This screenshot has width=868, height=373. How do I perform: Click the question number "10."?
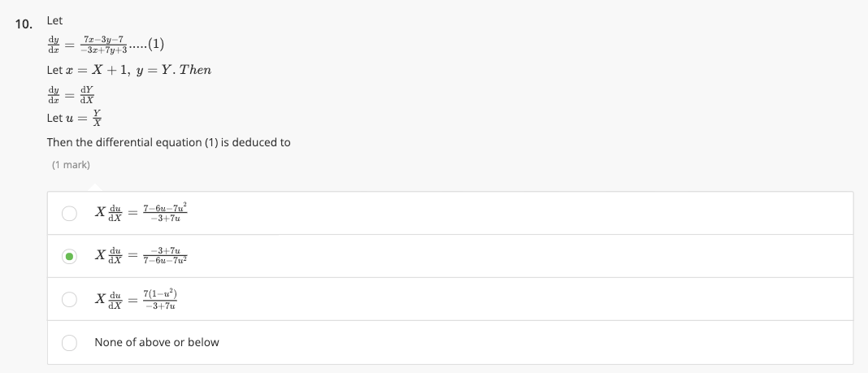coord(24,24)
